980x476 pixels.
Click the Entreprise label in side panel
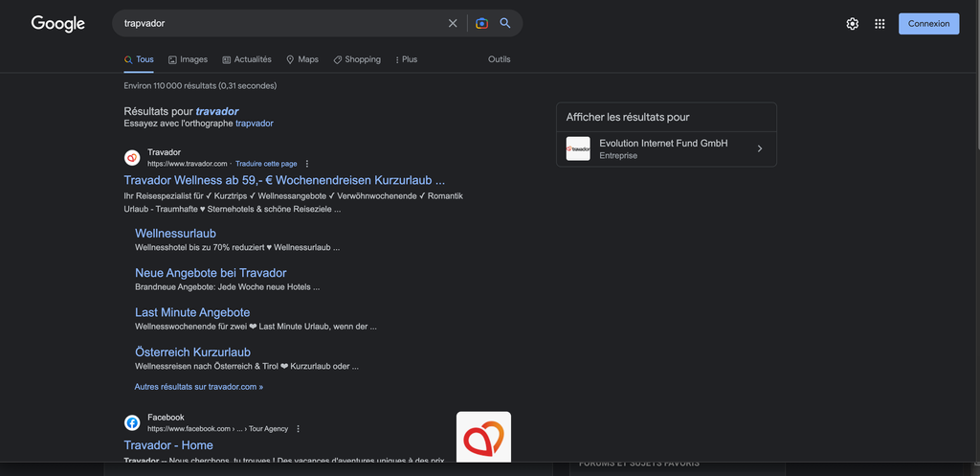coord(618,156)
